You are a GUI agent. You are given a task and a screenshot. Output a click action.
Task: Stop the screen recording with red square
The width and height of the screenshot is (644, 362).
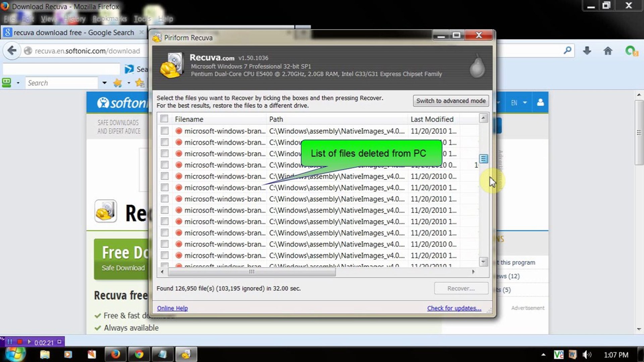coord(19,342)
